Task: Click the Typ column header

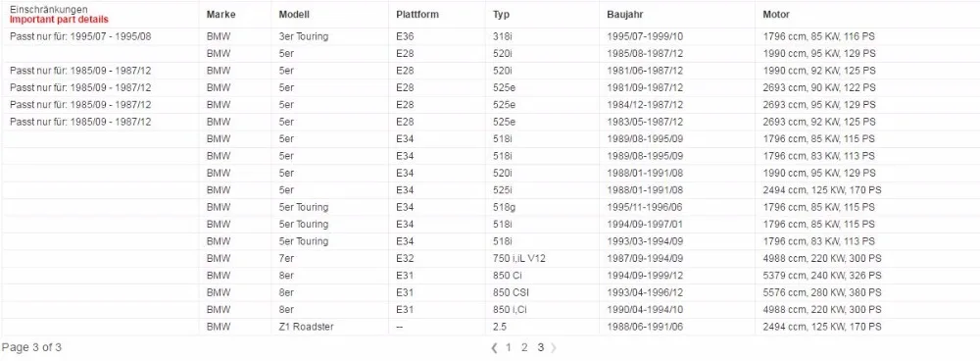Action: point(501,15)
